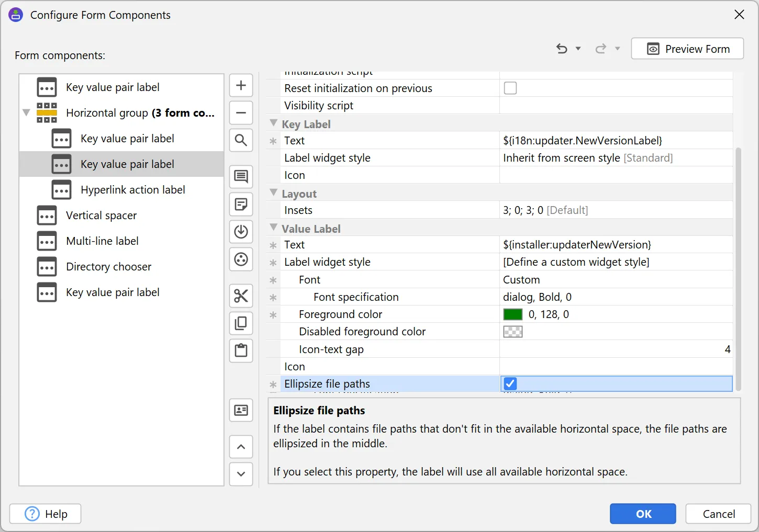Click the circular palette-like icon
Viewport: 759px width, 532px height.
pyautogui.click(x=241, y=259)
